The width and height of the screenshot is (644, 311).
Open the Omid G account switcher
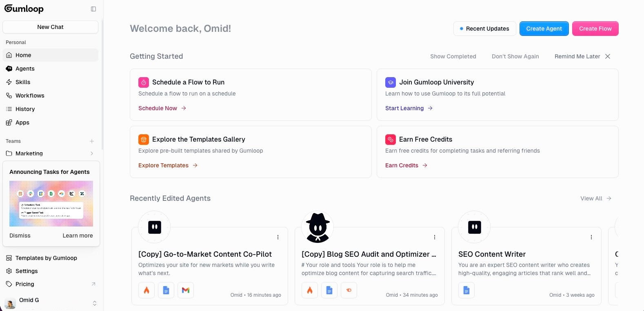[x=94, y=303]
